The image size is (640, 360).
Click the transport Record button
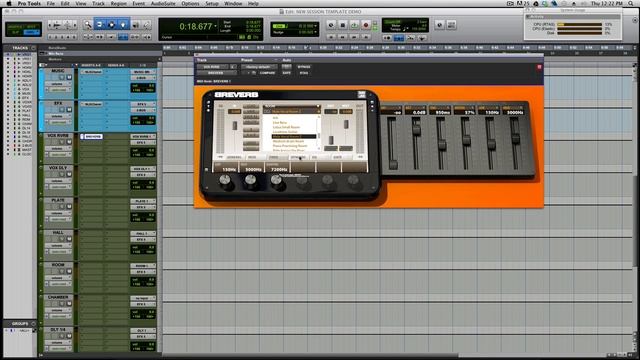[366, 25]
